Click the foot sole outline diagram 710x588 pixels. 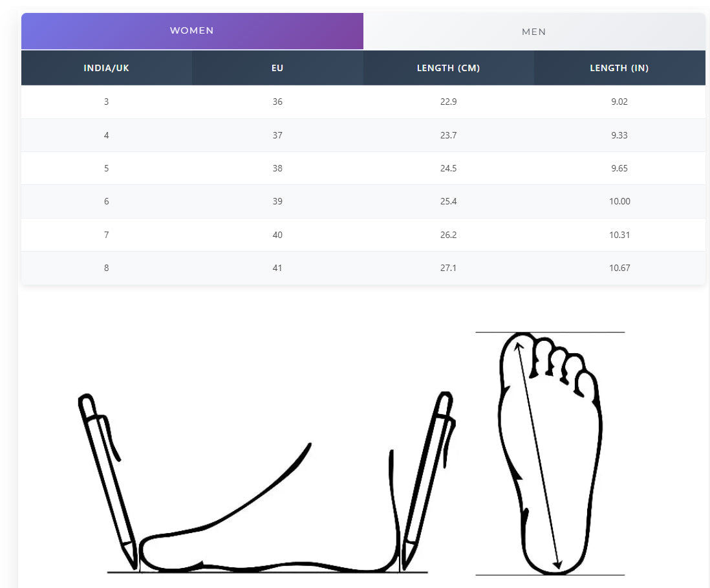click(x=550, y=453)
